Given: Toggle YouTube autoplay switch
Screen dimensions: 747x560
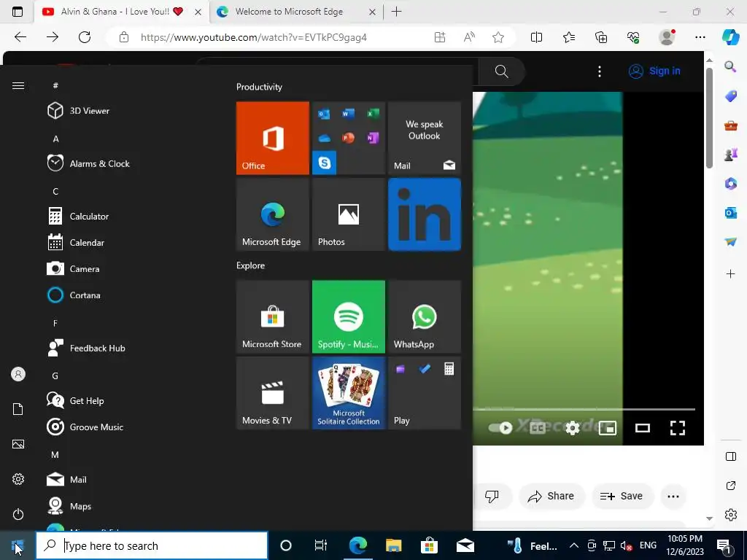Looking at the screenshot, I should pos(500,427).
